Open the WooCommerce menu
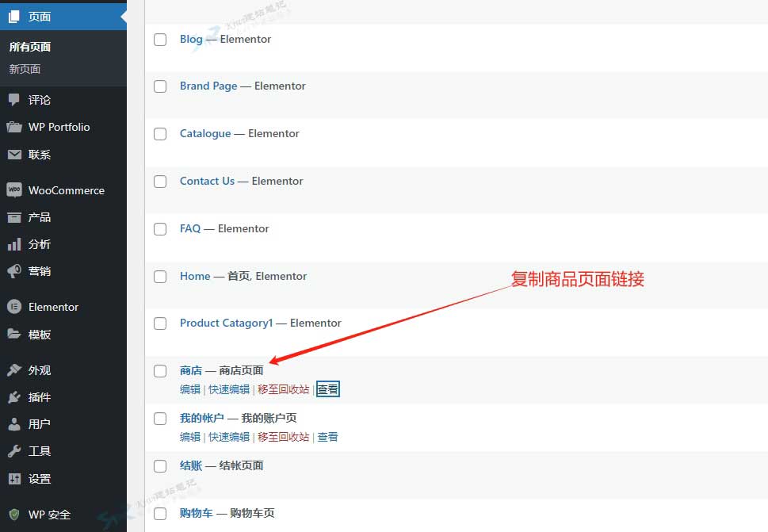 click(x=67, y=190)
